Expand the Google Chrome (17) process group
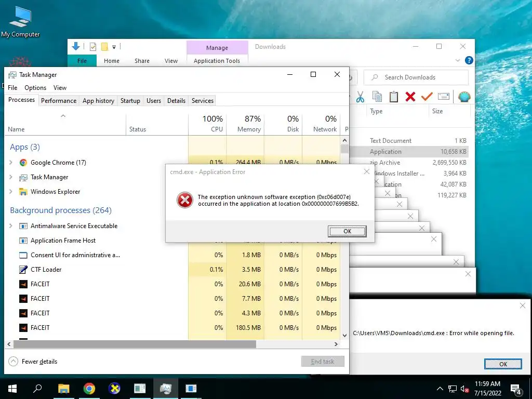This screenshot has height=399, width=532. [x=10, y=163]
